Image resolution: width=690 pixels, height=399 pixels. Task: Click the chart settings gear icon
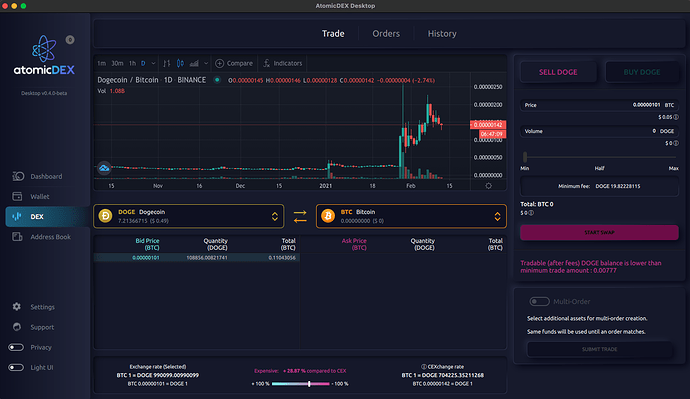pos(488,186)
